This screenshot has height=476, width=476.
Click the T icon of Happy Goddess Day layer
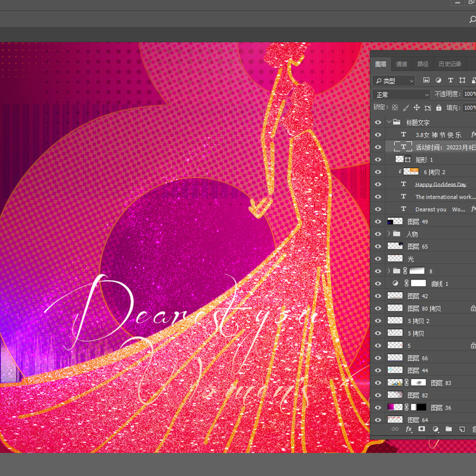point(404,184)
